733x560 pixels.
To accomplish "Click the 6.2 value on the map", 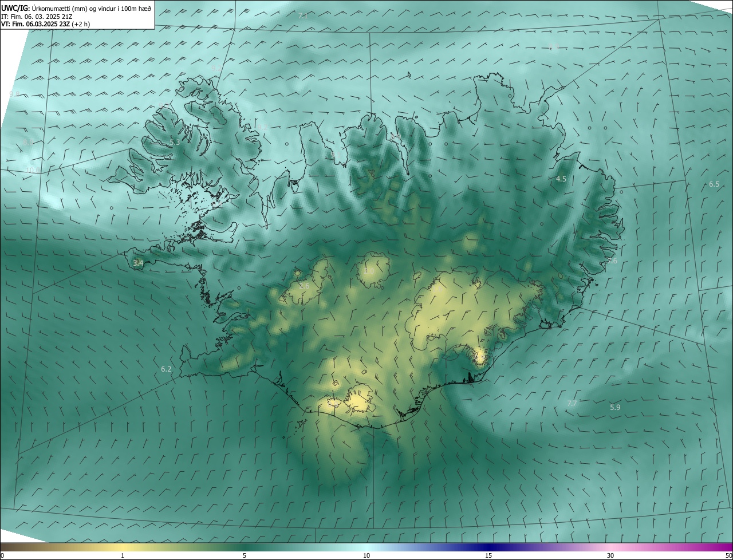I will click(x=166, y=369).
